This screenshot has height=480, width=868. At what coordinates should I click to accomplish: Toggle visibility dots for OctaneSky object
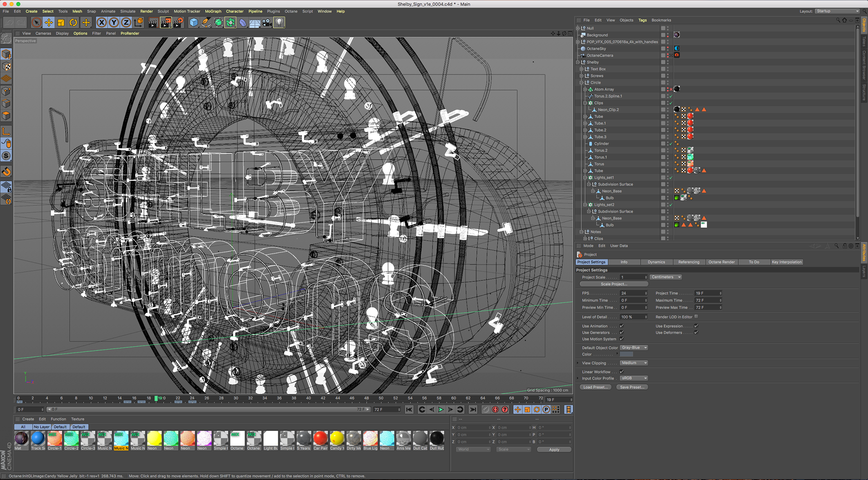(668, 48)
